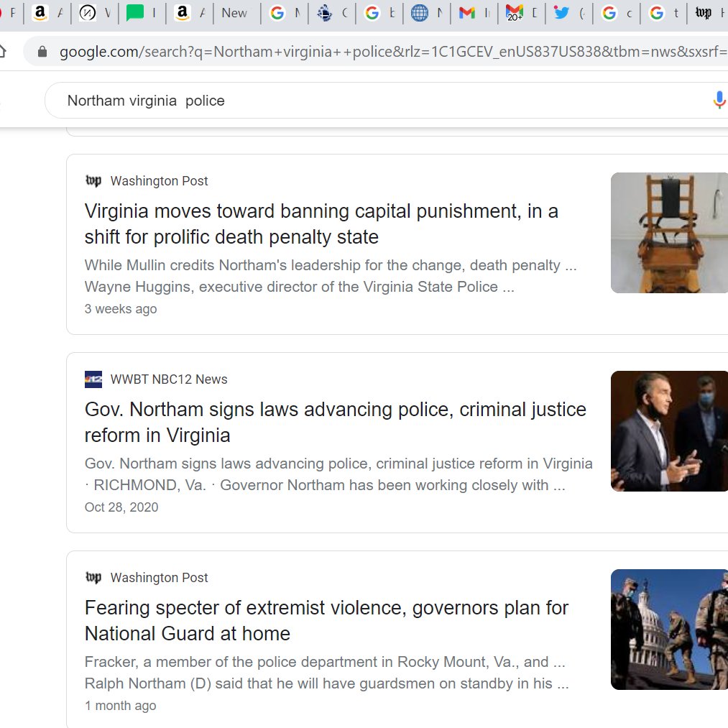
Task: Click the WWBT NBC12 News logo icon
Action: point(93,379)
